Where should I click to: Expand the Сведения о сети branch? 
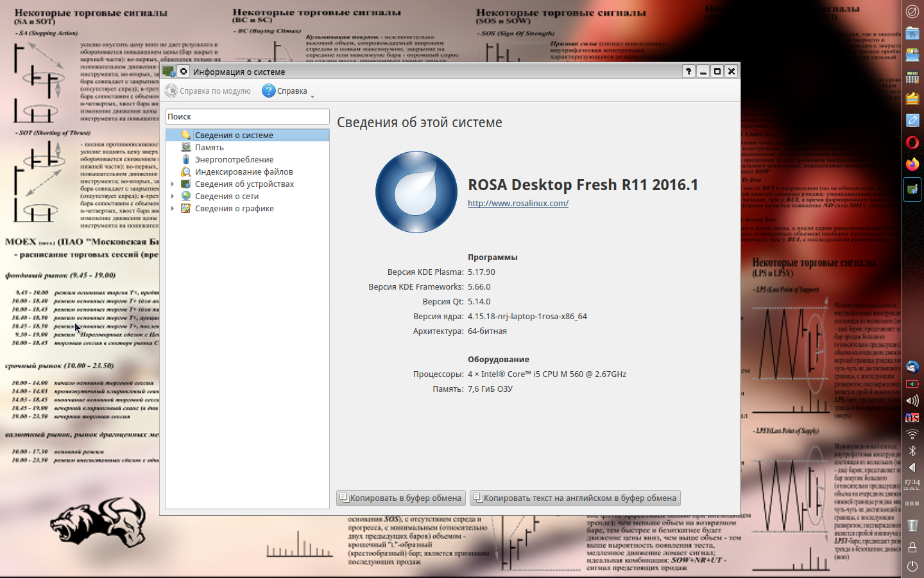[x=172, y=197]
